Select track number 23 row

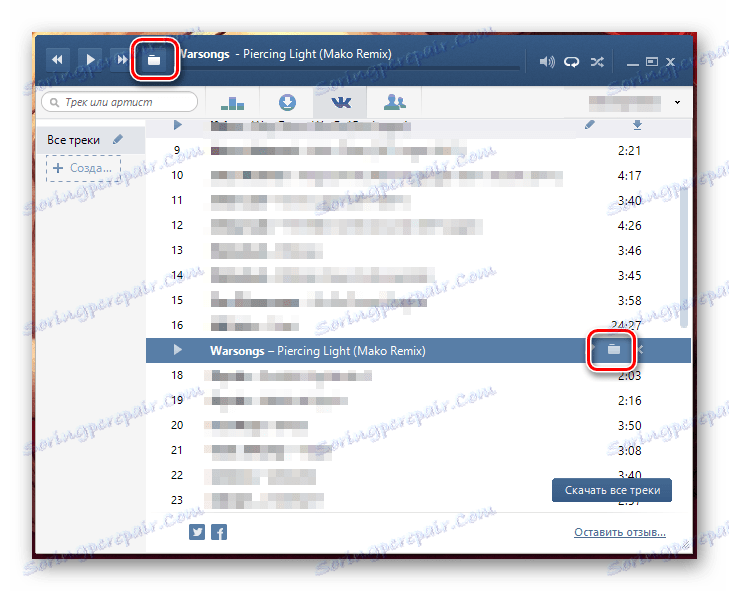[x=418, y=500]
